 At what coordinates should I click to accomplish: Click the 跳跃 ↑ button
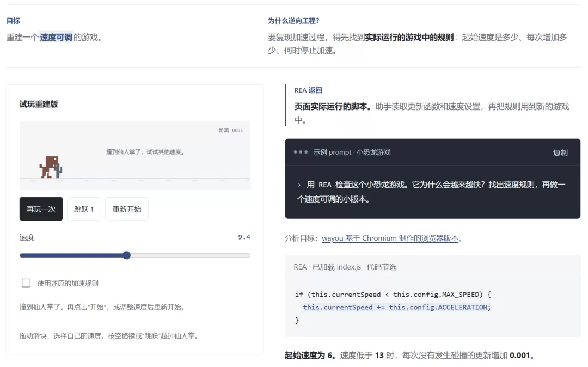point(84,209)
